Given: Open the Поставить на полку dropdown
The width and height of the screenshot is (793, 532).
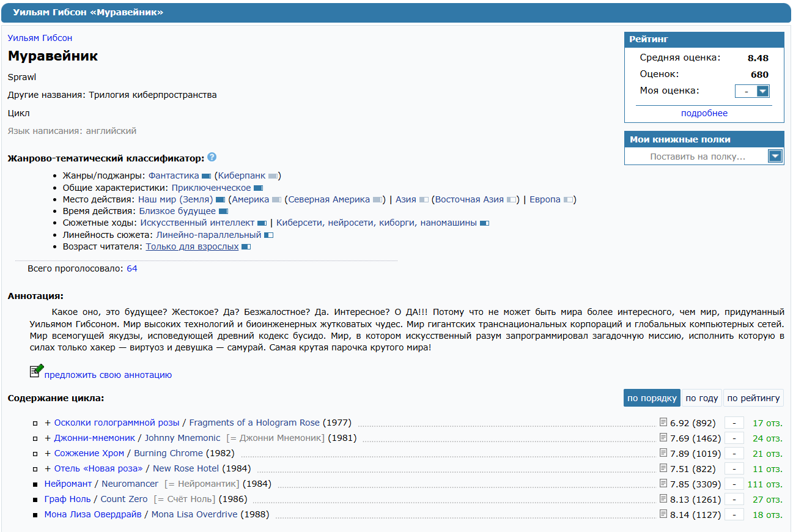Looking at the screenshot, I should (x=704, y=157).
